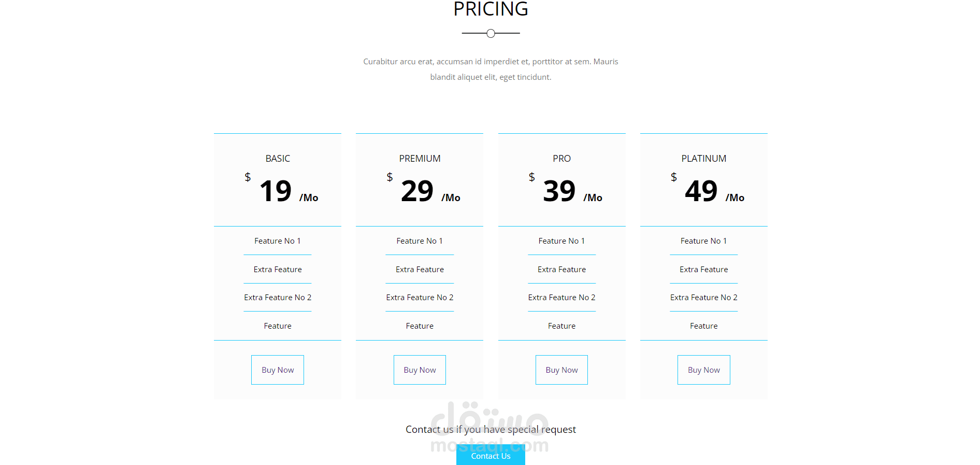The image size is (980, 465).
Task: Click the PRICING section heading
Action: [491, 9]
